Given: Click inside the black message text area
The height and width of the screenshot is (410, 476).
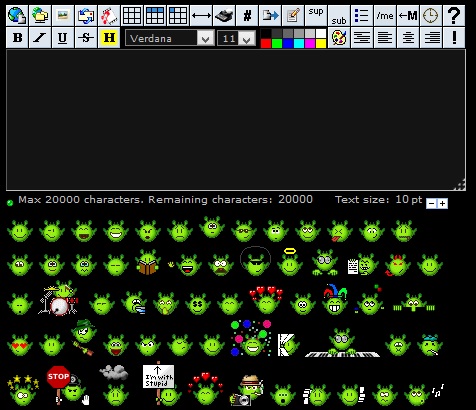Looking at the screenshot, I should [236, 120].
